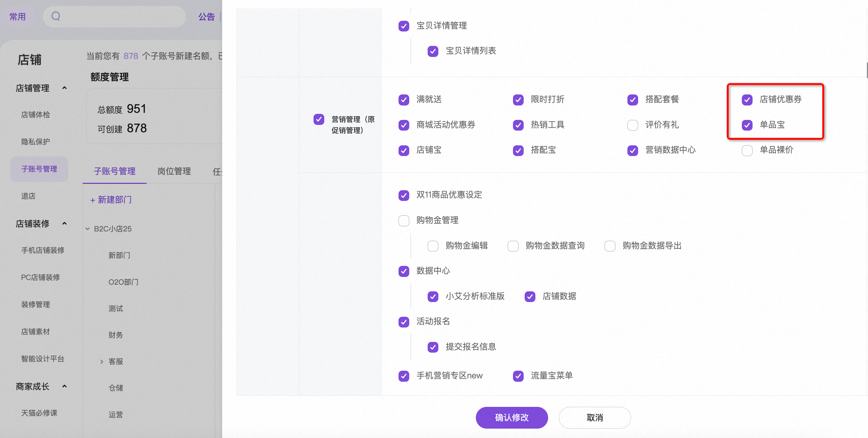Click the 确认修改 button

tap(512, 418)
